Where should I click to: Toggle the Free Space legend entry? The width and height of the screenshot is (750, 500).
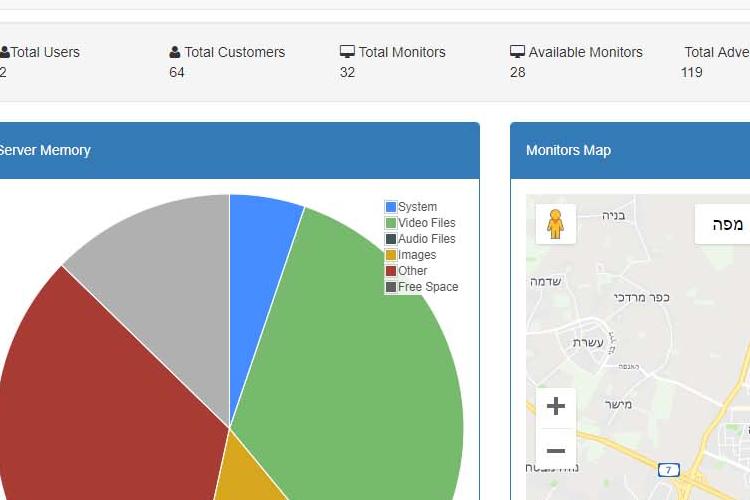point(428,287)
